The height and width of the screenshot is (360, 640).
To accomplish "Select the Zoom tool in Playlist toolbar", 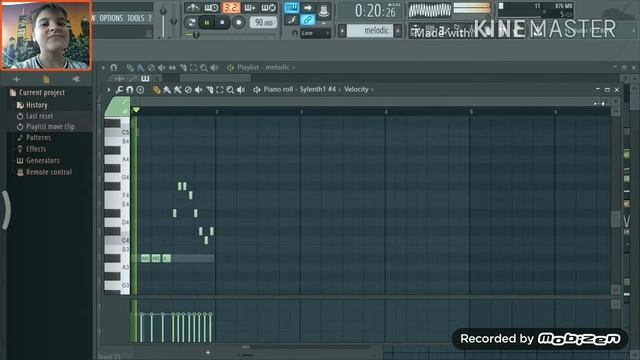I will coord(204,68).
